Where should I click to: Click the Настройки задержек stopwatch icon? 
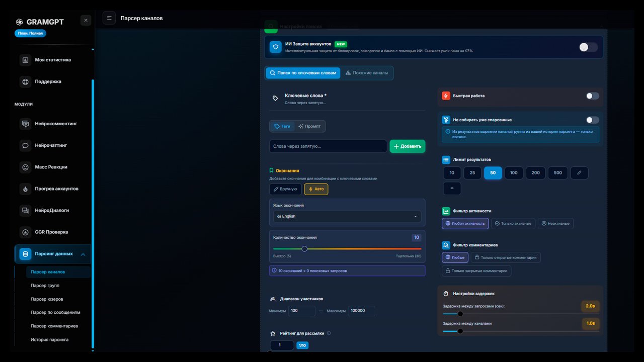446,294
